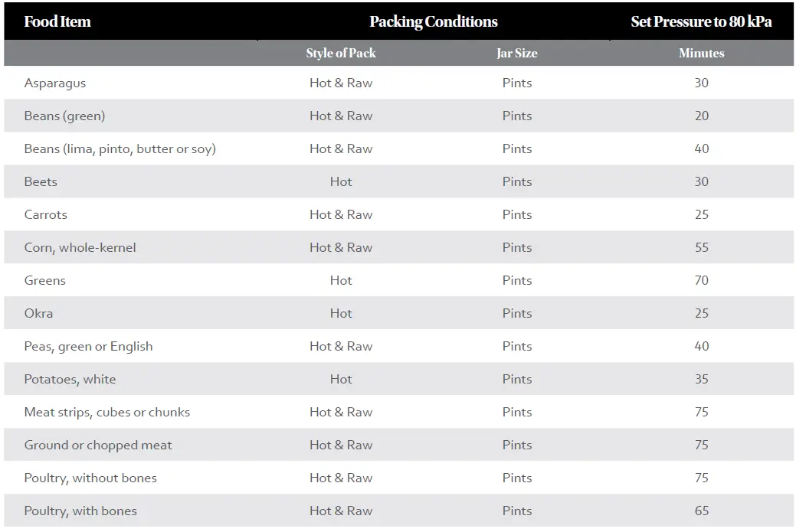This screenshot has width=796, height=532.
Task: Select the Jar Size subheader
Action: coord(516,53)
